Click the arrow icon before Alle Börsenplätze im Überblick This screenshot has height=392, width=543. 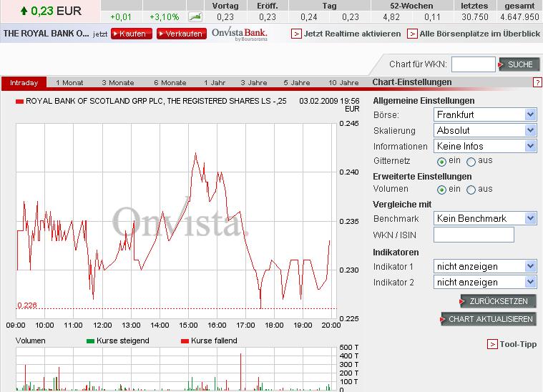tap(412, 34)
